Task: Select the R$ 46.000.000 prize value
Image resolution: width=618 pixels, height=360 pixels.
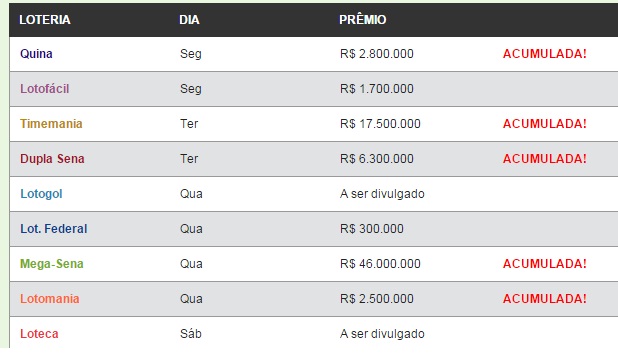Action: point(380,264)
